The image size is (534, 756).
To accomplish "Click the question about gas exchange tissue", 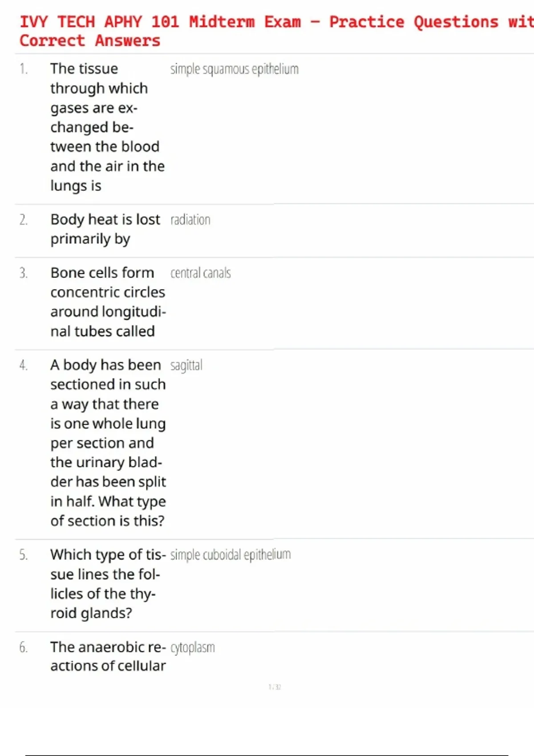I will 107,127.
